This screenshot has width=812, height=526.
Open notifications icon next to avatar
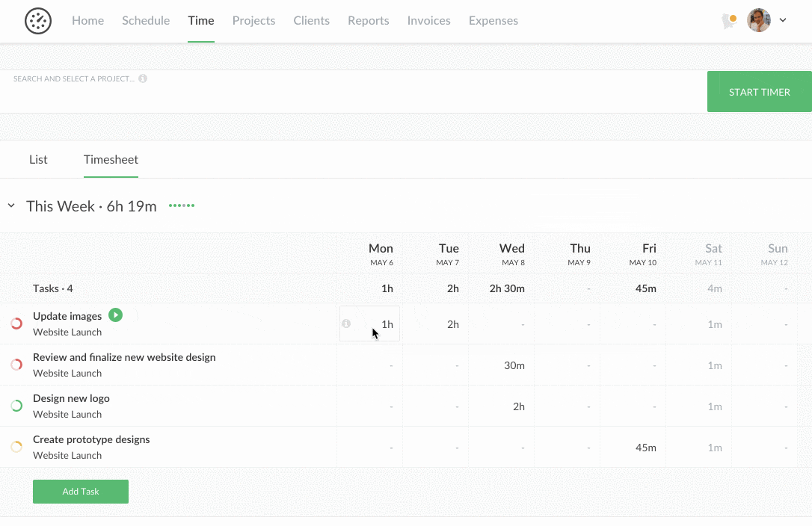(729, 21)
